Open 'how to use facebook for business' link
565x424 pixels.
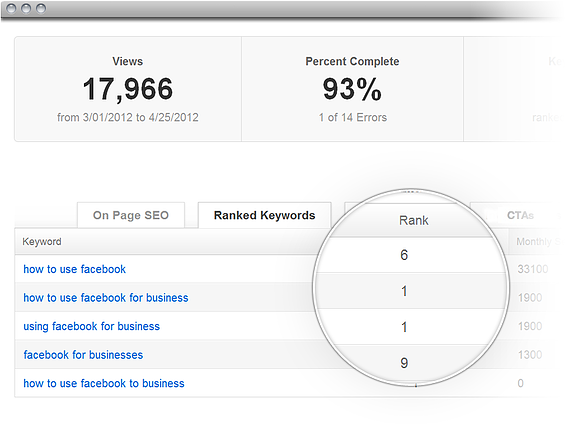106,298
